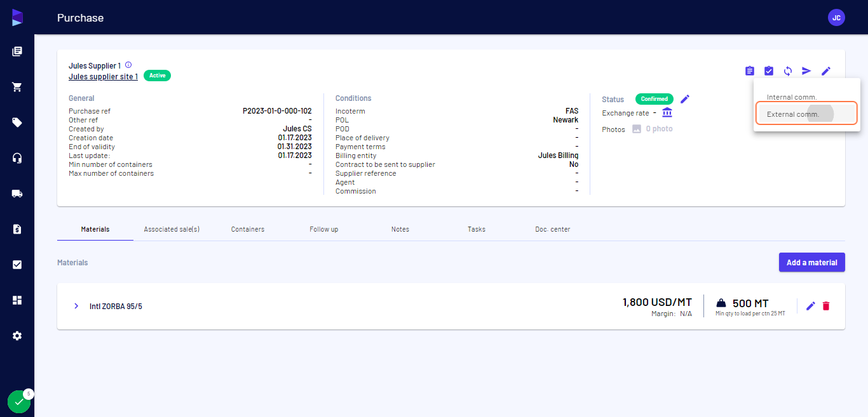Click the Newark POL value
Viewport: 868px width, 417px height.
(566, 120)
